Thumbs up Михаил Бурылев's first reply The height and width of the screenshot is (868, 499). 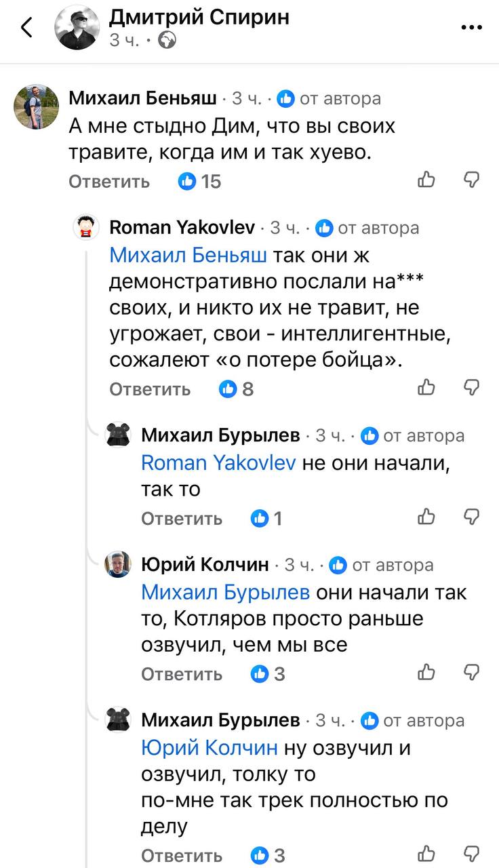[426, 517]
